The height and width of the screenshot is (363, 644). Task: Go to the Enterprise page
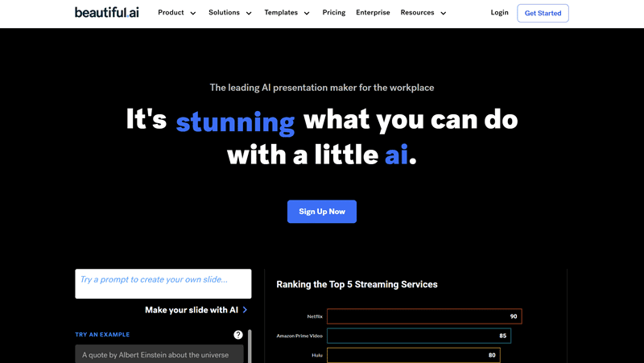click(x=373, y=12)
